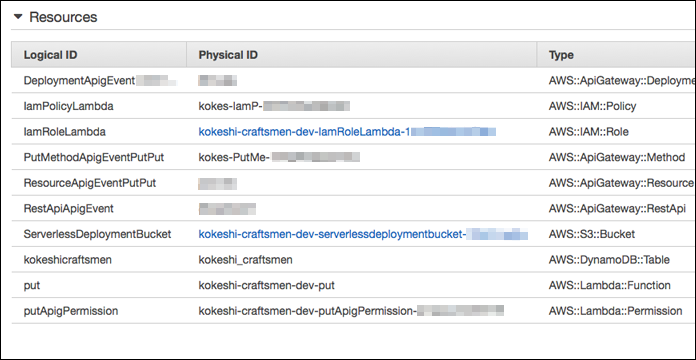Screen dimensions: 696x360
Task: Click the AWS::ApiGateway::Deployment type cell
Action: (621, 80)
